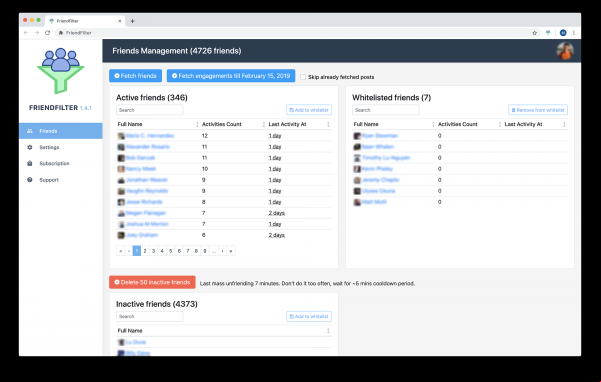Open Settings via the gear icon
This screenshot has width=601, height=382.
30,147
